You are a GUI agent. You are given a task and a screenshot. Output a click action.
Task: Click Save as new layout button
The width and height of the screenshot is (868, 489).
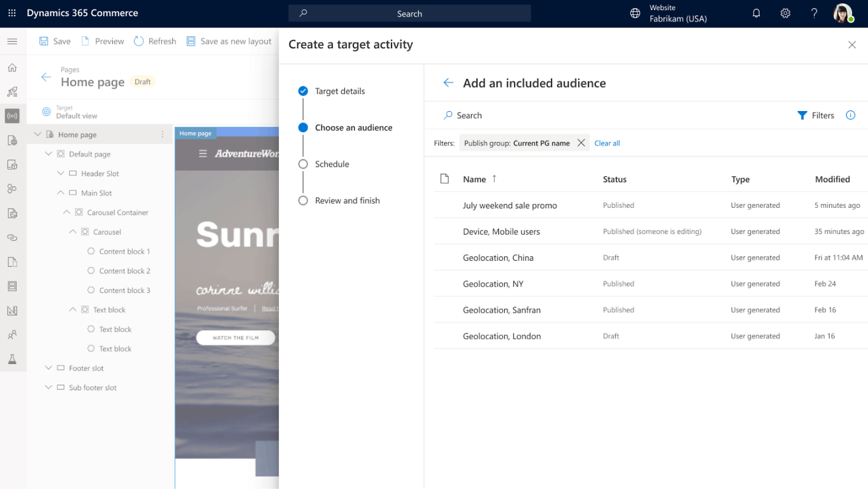(x=228, y=40)
